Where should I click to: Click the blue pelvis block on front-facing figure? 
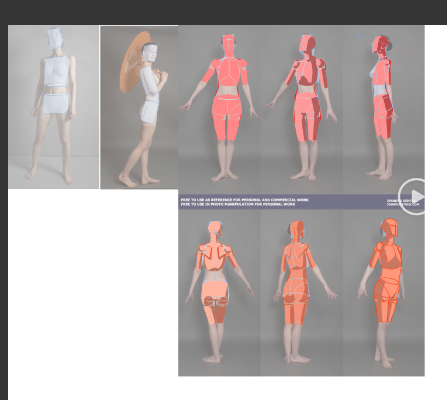point(56,103)
